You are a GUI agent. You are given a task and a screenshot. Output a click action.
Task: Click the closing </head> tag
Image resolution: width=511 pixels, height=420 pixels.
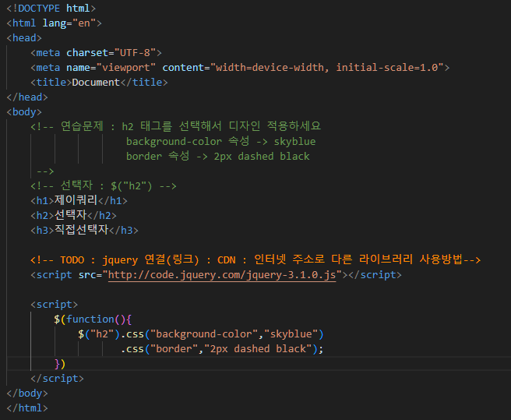tap(27, 97)
